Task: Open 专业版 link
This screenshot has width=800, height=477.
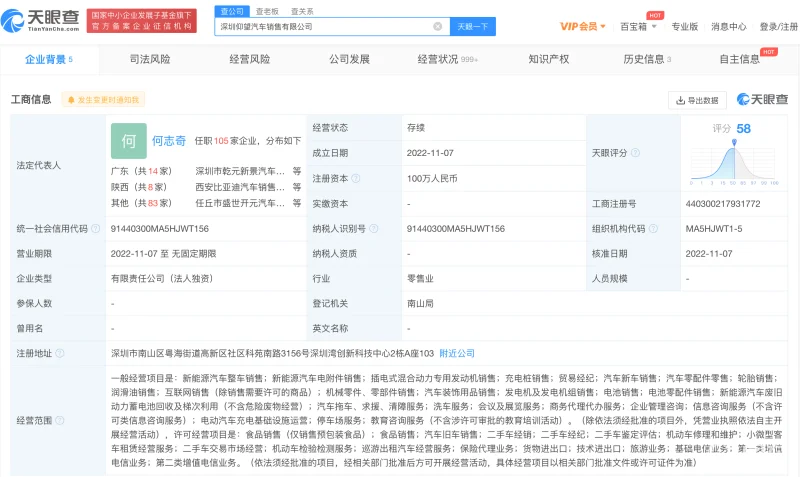Action: [x=684, y=27]
